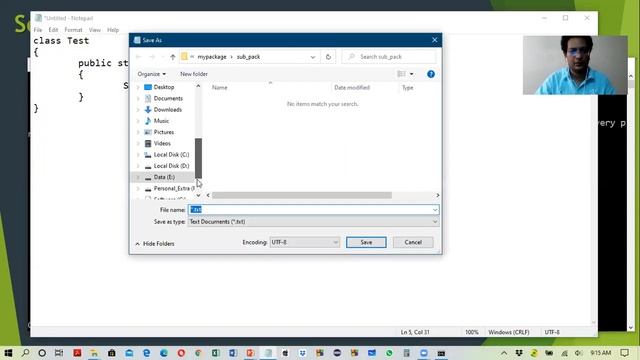Refresh the sub_pack folder view
Screen dimensions: 640x360
[328, 57]
